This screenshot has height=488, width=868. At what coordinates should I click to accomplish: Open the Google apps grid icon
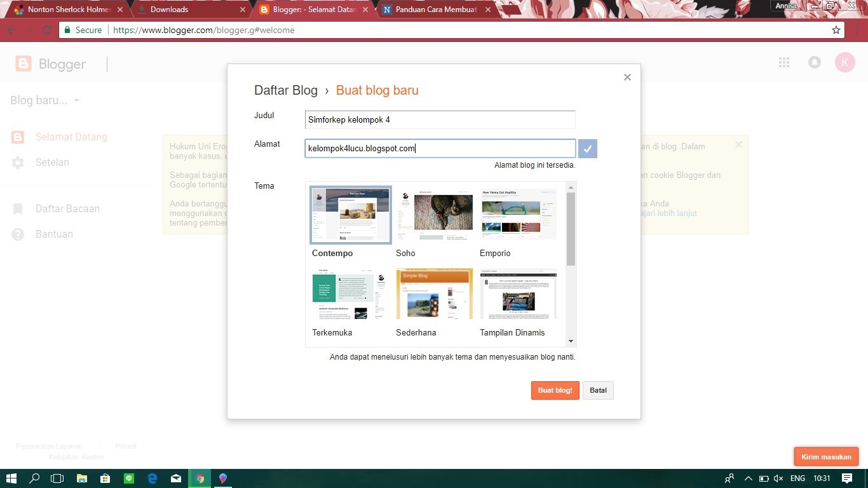(784, 62)
